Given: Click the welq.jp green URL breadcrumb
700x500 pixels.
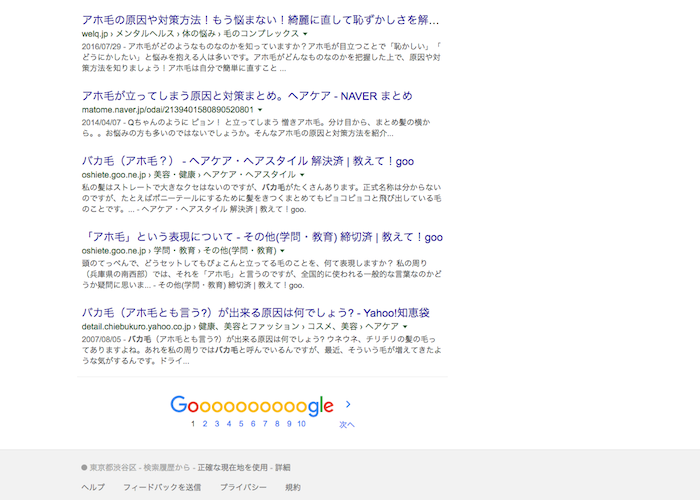Looking at the screenshot, I should pyautogui.click(x=191, y=34).
